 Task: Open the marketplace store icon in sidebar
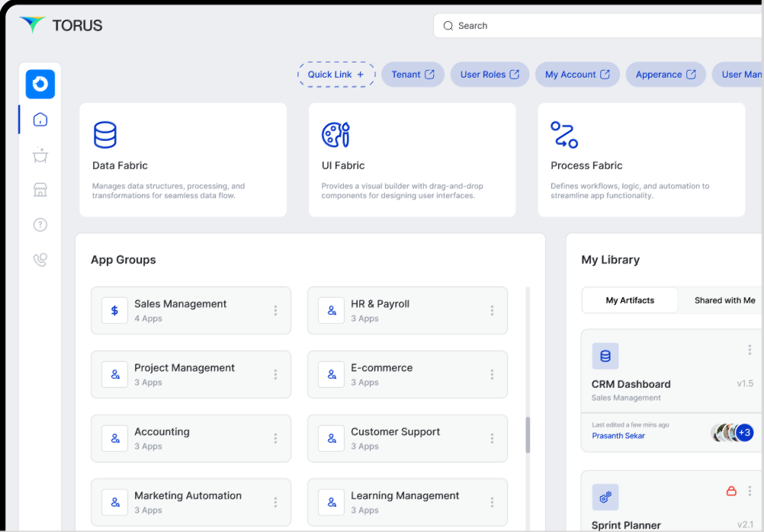pos(40,190)
